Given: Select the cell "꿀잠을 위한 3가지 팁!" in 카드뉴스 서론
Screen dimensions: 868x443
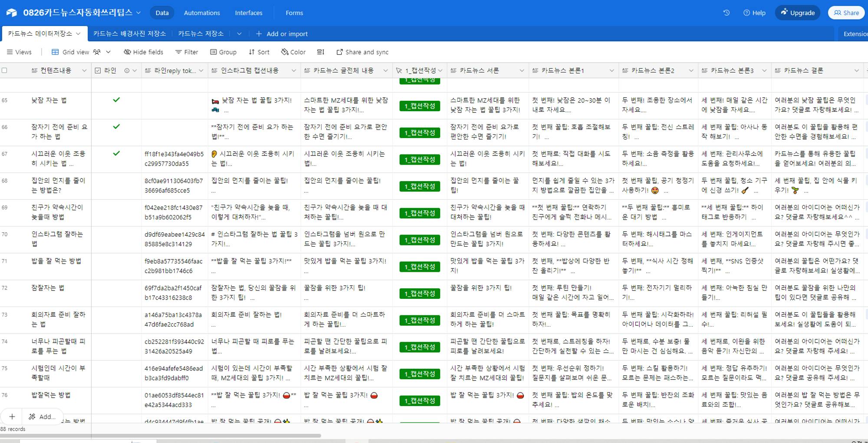Looking at the screenshot, I should coord(488,293).
